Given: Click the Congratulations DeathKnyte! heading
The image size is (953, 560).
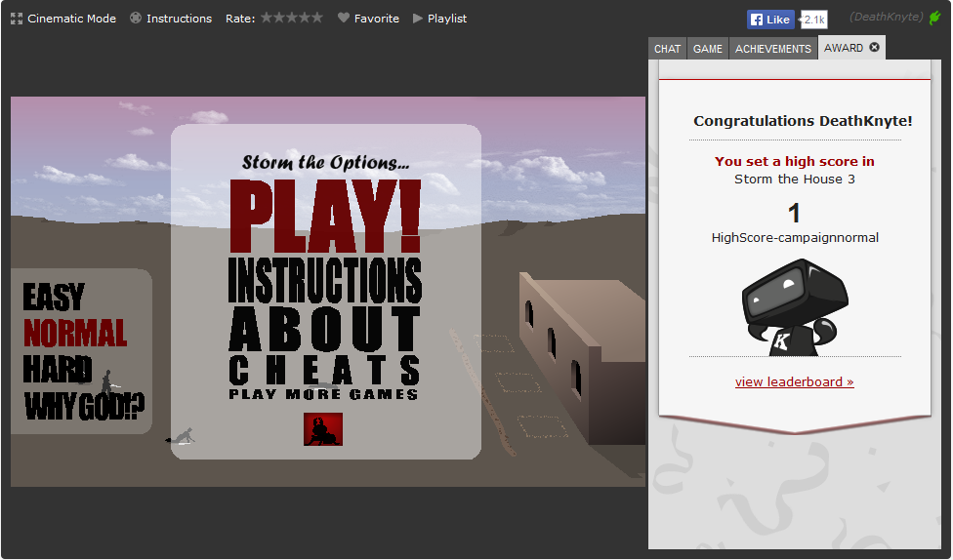Looking at the screenshot, I should click(x=803, y=121).
